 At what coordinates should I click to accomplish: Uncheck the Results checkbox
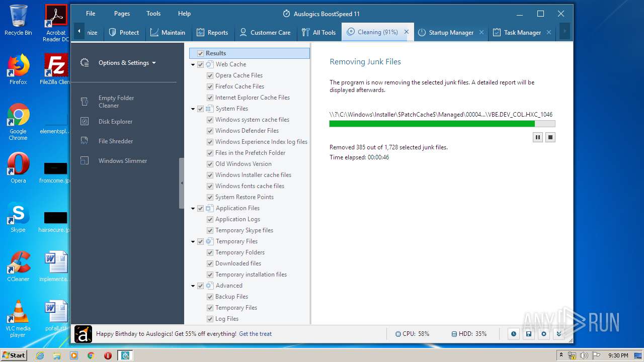click(201, 53)
